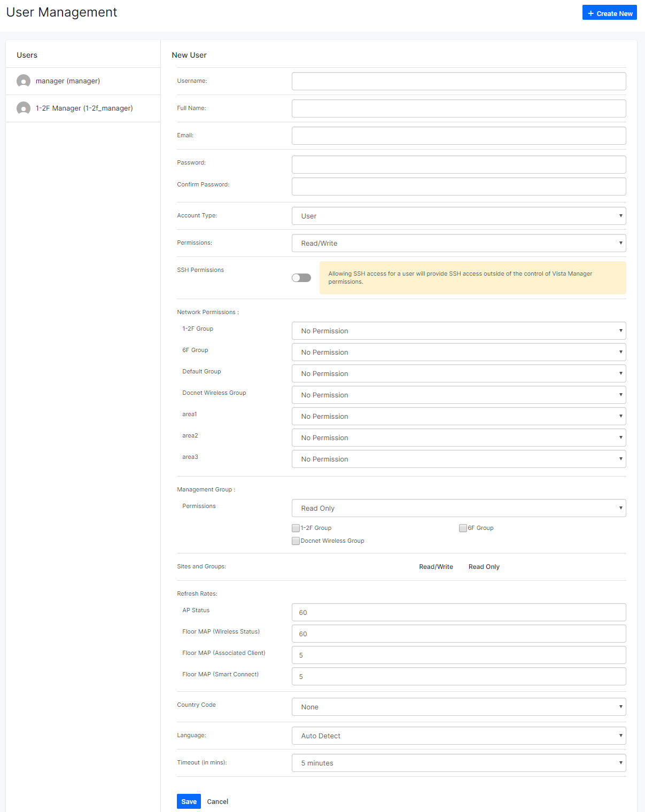Viewport: 645px width, 812px height.
Task: Click the Cancel link
Action: [217, 801]
